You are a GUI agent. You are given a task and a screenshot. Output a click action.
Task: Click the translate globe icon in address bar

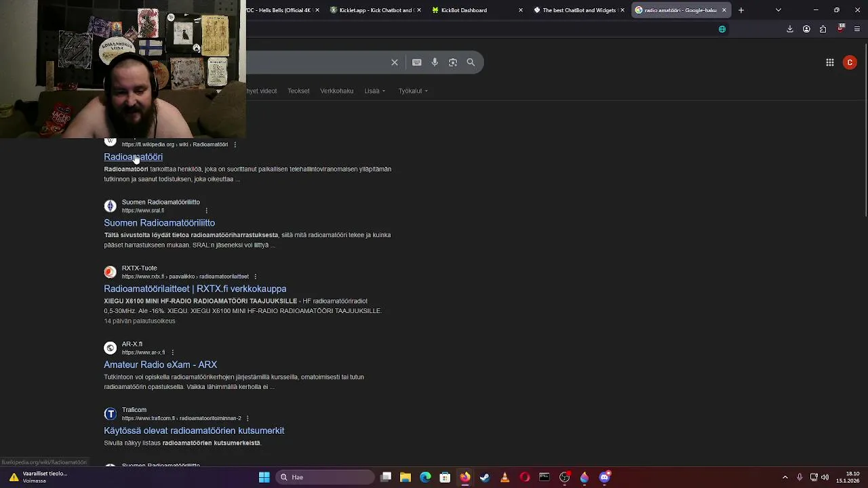(x=722, y=29)
